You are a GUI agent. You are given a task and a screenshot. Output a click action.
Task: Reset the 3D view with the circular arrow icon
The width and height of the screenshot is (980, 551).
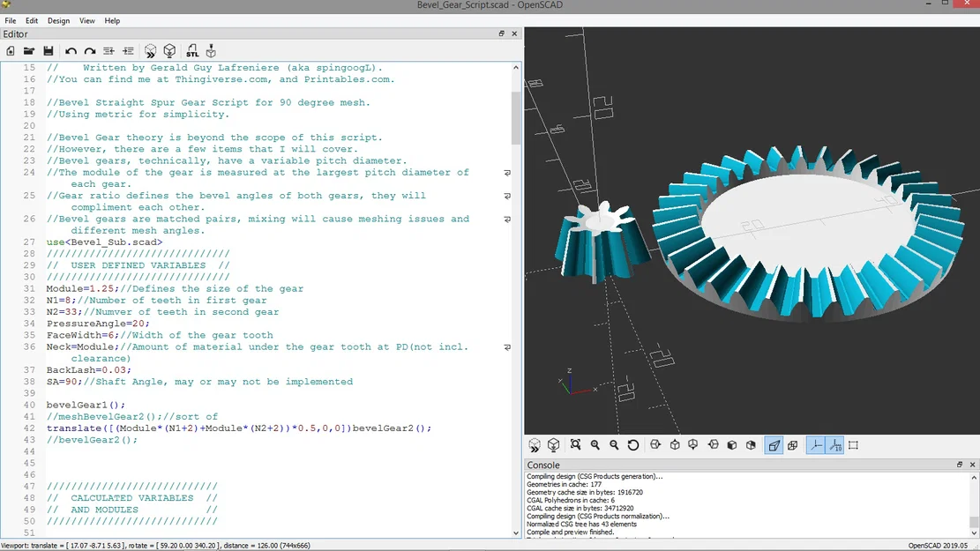[632, 444]
